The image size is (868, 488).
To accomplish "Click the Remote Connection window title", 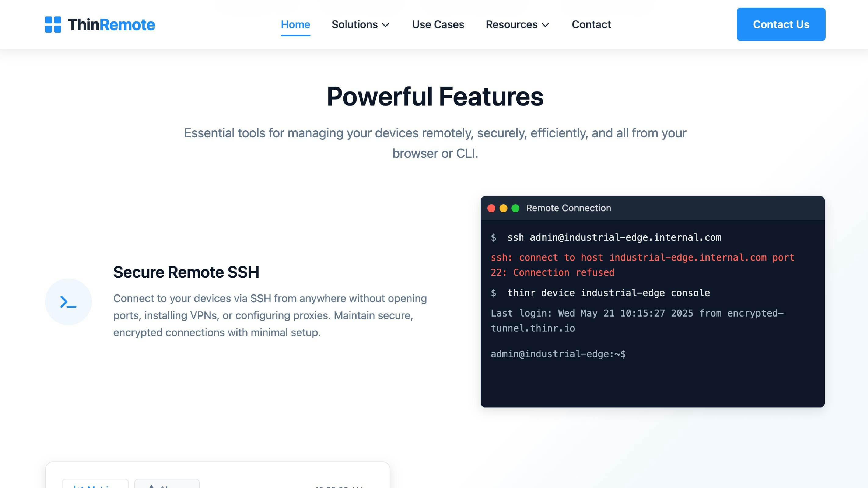I will pyautogui.click(x=569, y=208).
